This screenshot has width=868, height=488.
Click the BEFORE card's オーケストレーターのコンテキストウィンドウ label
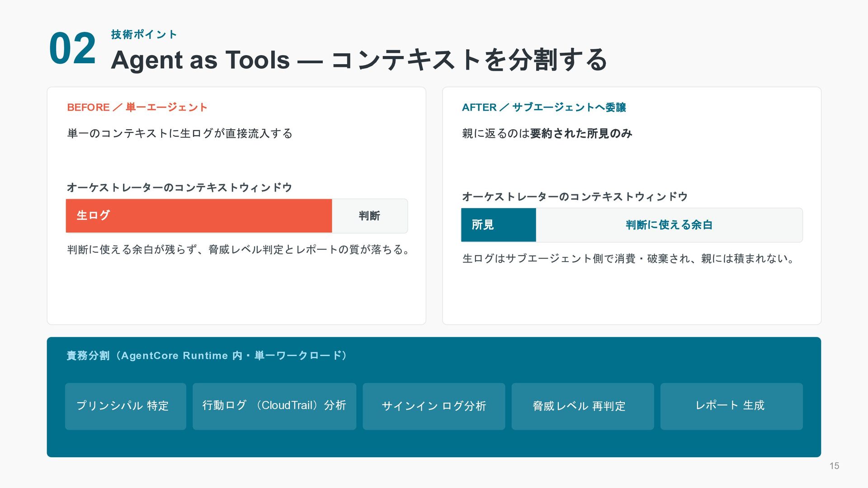tap(179, 188)
